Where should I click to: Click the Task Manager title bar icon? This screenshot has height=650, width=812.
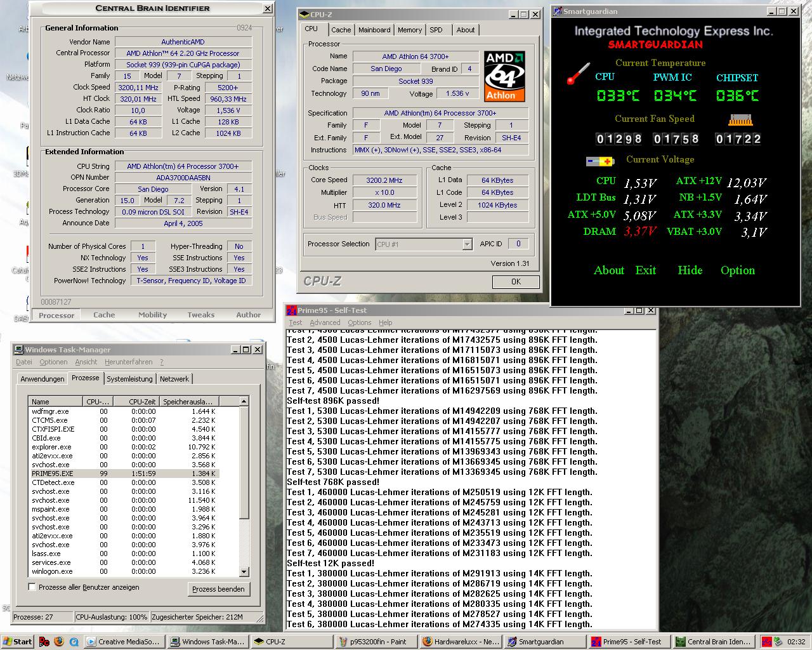[19, 350]
